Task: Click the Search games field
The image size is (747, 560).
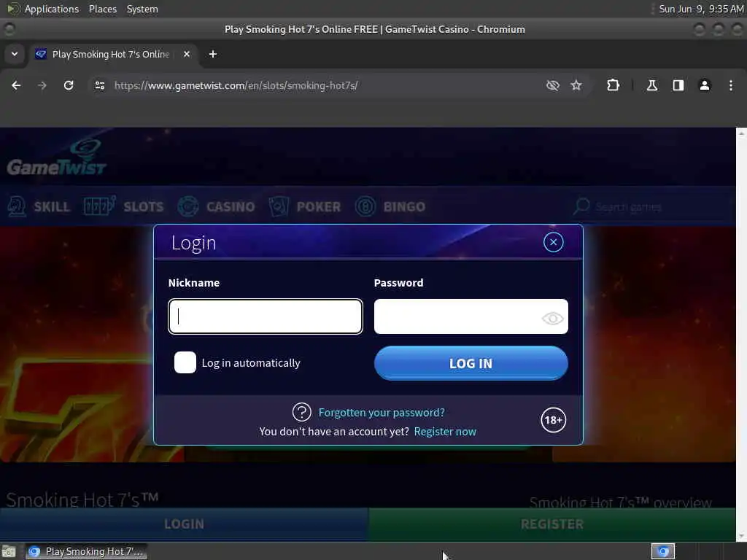Action: (x=650, y=206)
